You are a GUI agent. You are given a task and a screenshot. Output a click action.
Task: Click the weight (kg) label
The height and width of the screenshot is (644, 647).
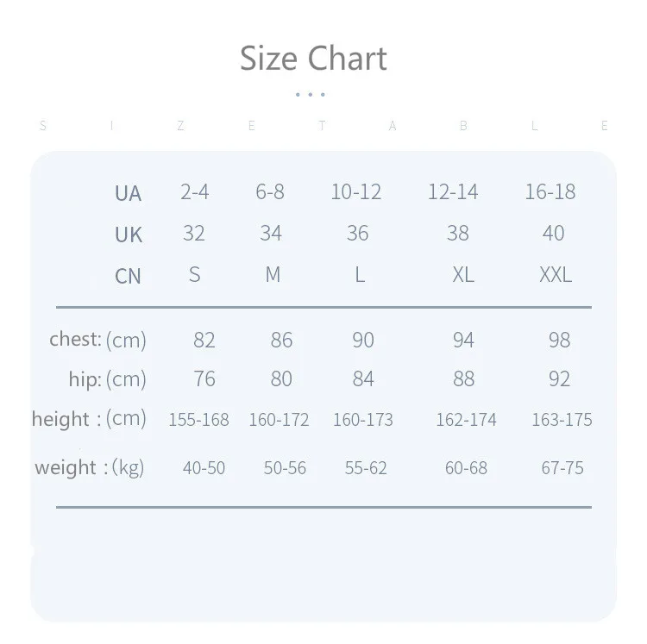pos(90,468)
